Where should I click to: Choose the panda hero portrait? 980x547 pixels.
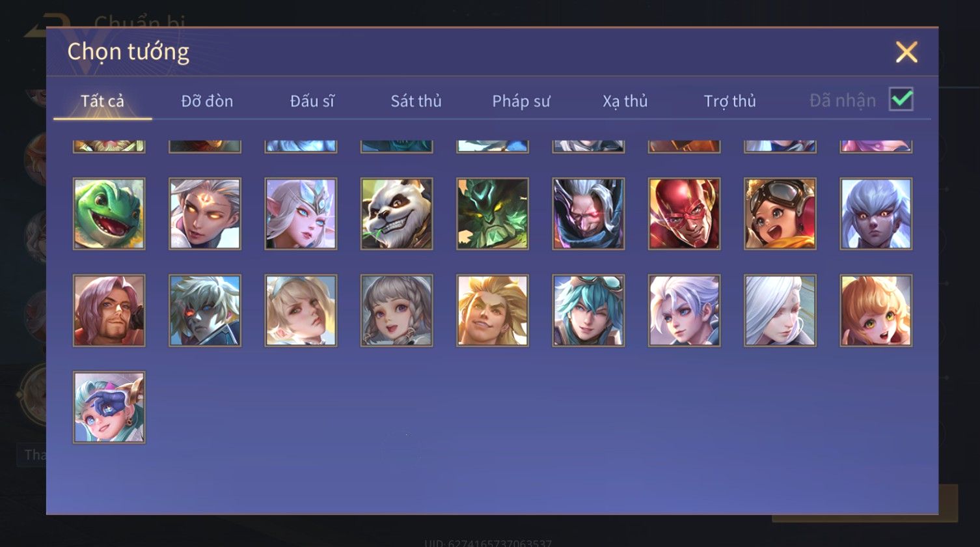click(396, 214)
